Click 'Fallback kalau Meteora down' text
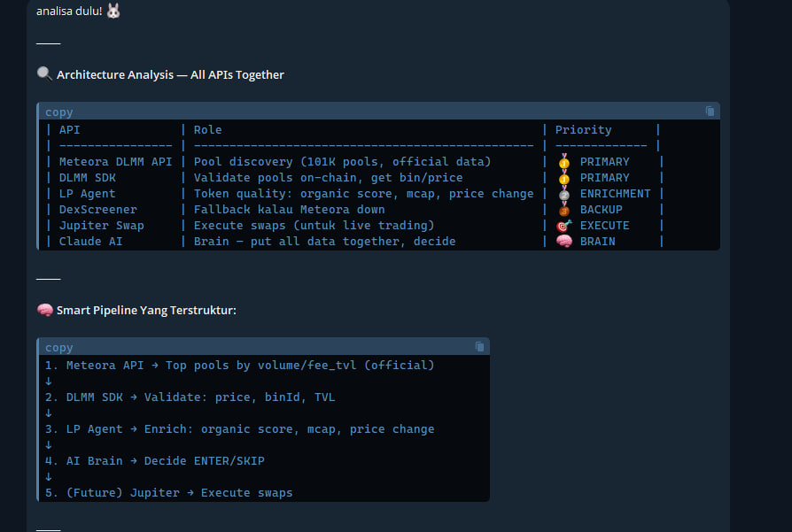This screenshot has height=532, width=792. point(290,210)
